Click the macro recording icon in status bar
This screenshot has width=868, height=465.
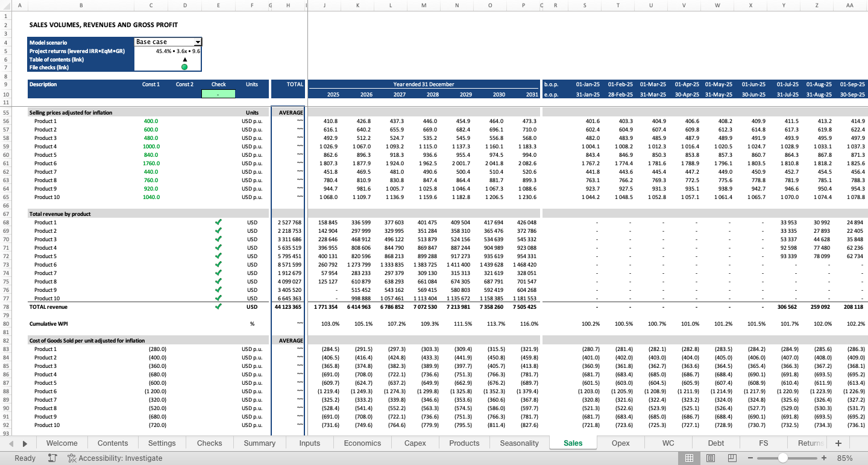pyautogui.click(x=52, y=458)
